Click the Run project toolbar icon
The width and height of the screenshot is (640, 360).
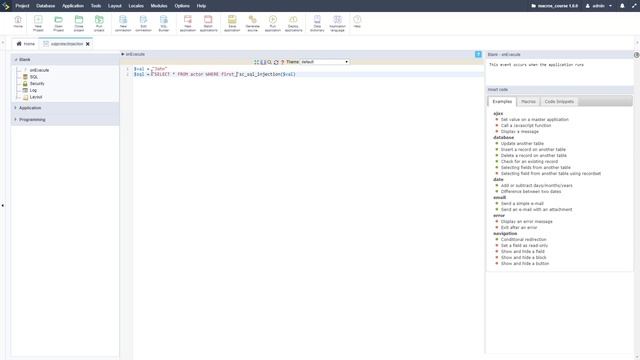click(99, 24)
